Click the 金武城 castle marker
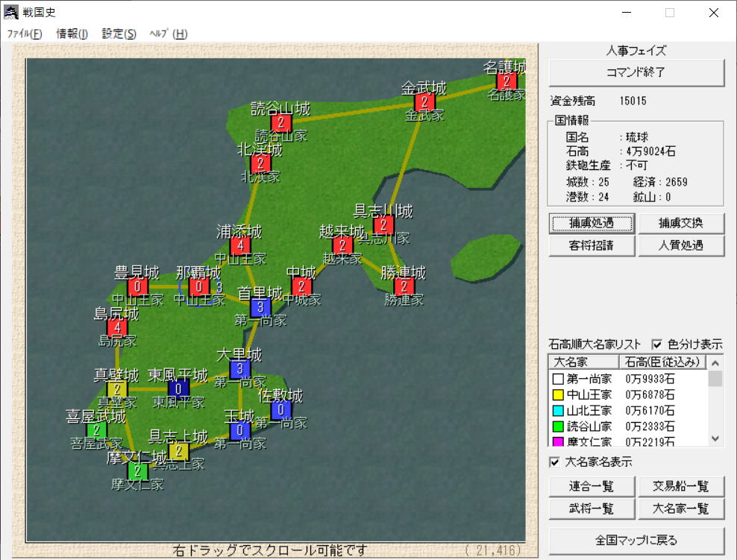 (424, 102)
